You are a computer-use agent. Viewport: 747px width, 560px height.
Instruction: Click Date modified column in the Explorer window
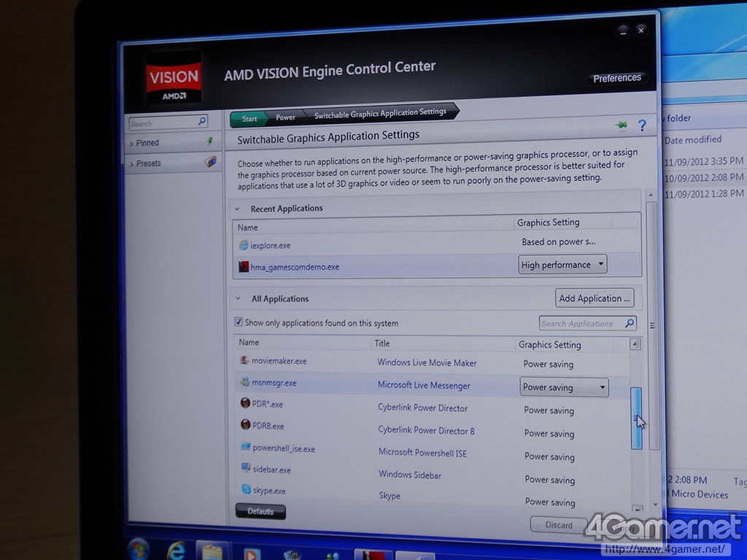pos(693,139)
